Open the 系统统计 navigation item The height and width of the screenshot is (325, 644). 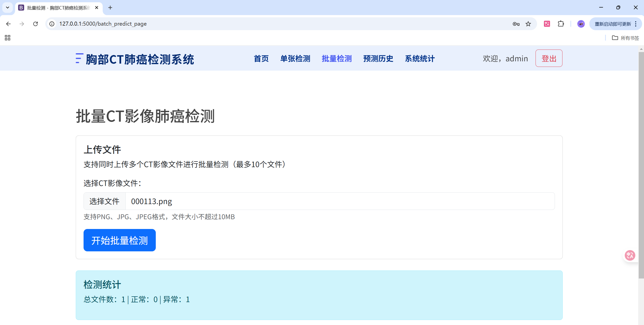coord(420,59)
